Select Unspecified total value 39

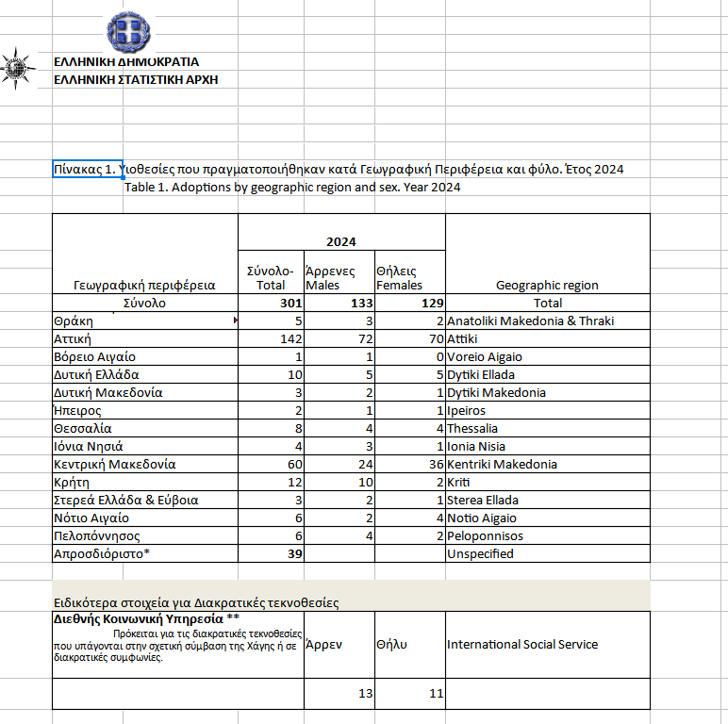(x=272, y=553)
